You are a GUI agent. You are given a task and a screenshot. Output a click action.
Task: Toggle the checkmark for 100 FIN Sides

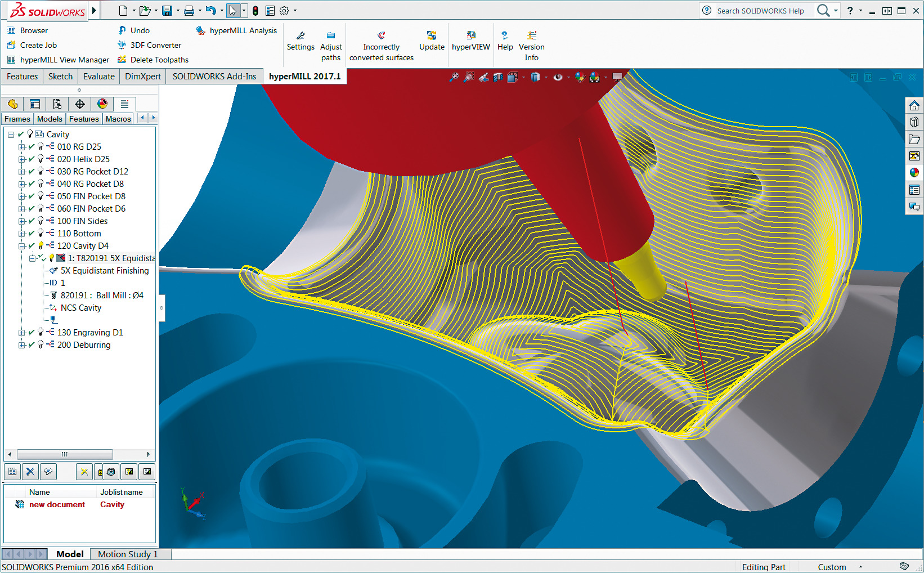tap(32, 221)
